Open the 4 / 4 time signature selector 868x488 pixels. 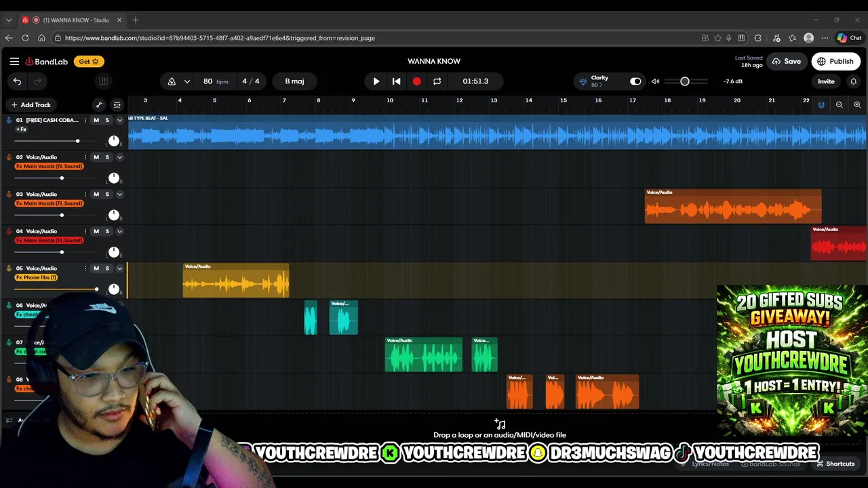click(251, 81)
